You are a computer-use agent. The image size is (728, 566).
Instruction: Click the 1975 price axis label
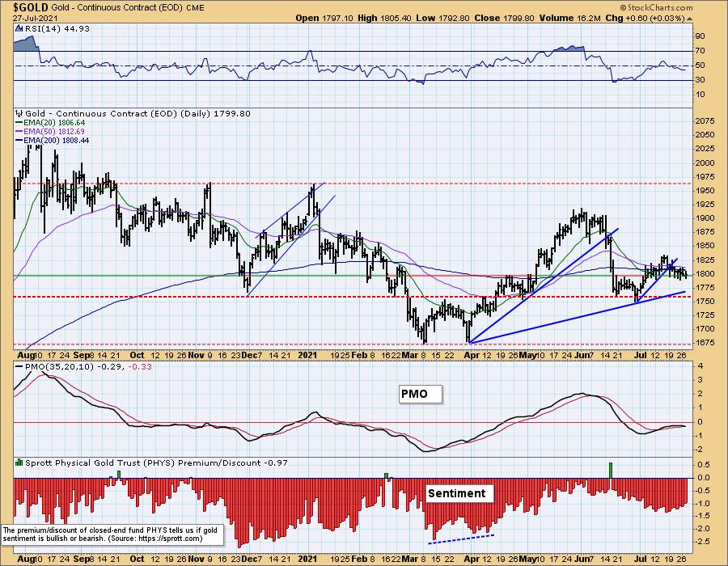705,176
